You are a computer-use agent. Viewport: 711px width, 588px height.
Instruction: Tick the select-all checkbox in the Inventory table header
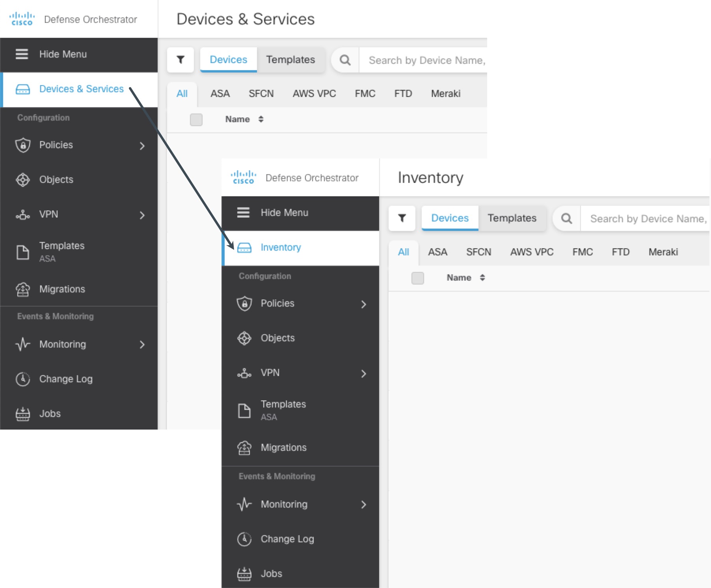click(x=417, y=278)
